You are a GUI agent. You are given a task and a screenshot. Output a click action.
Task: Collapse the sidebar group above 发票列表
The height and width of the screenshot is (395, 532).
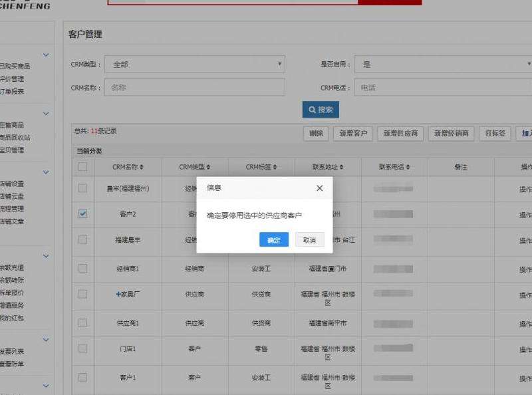click(46, 340)
